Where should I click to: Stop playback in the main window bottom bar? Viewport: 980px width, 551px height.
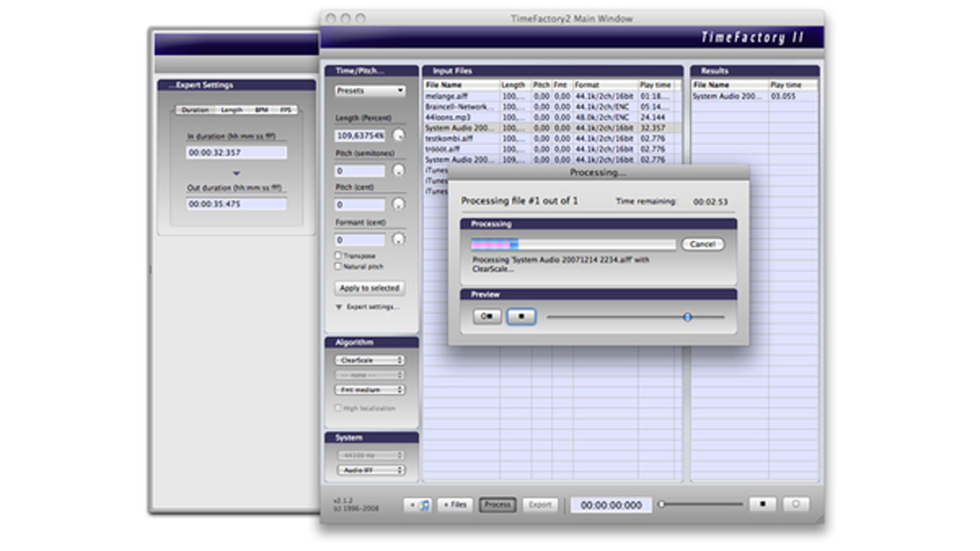coord(762,504)
